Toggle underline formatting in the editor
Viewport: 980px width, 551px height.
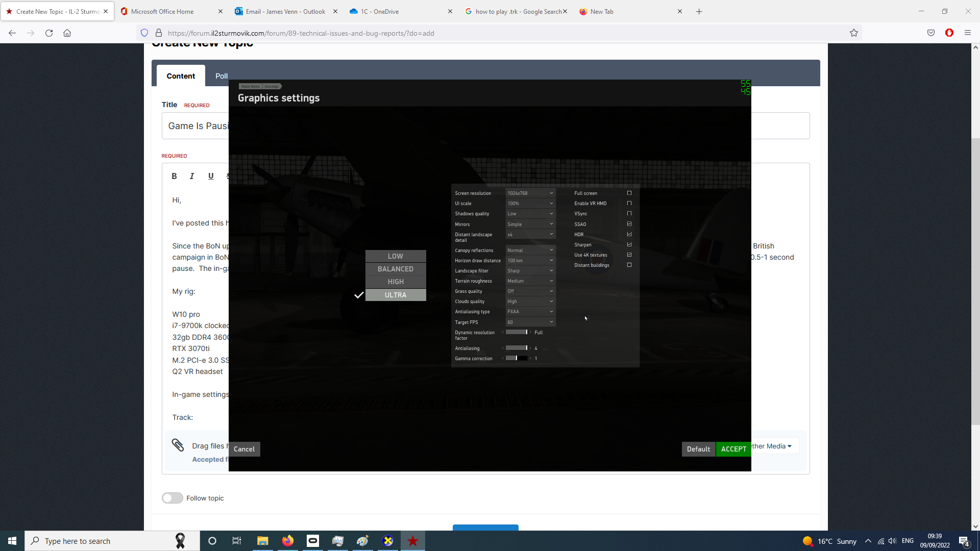click(x=211, y=176)
